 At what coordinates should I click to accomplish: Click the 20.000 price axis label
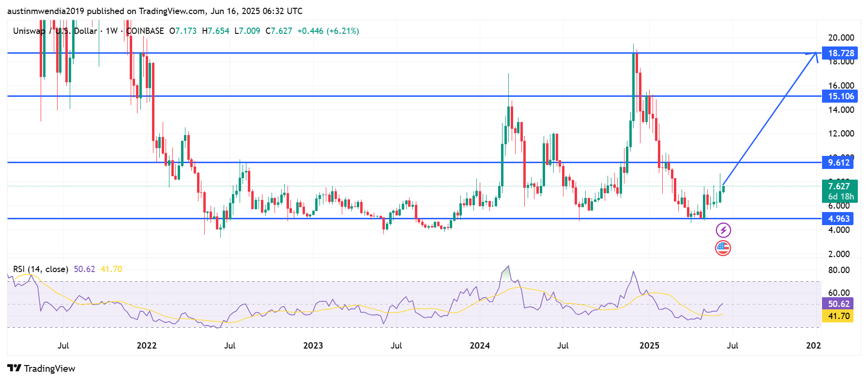pyautogui.click(x=841, y=38)
